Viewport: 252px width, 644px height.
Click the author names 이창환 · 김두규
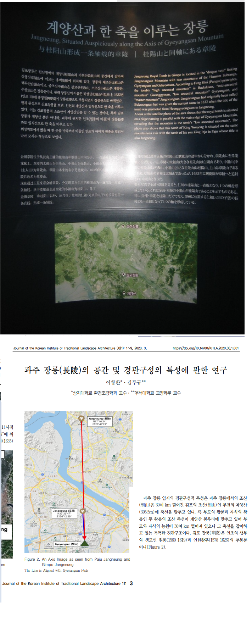point(125,382)
